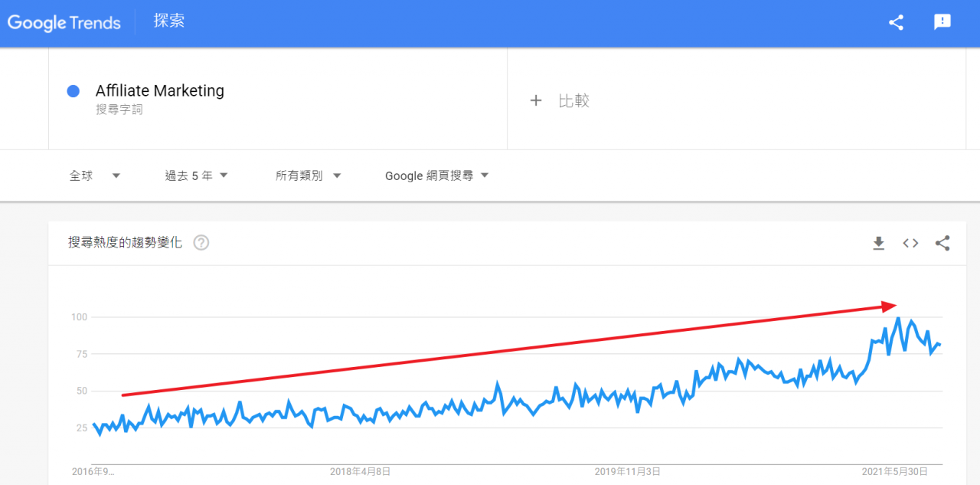Click the 2019年11月3日 axis label

coord(628,471)
